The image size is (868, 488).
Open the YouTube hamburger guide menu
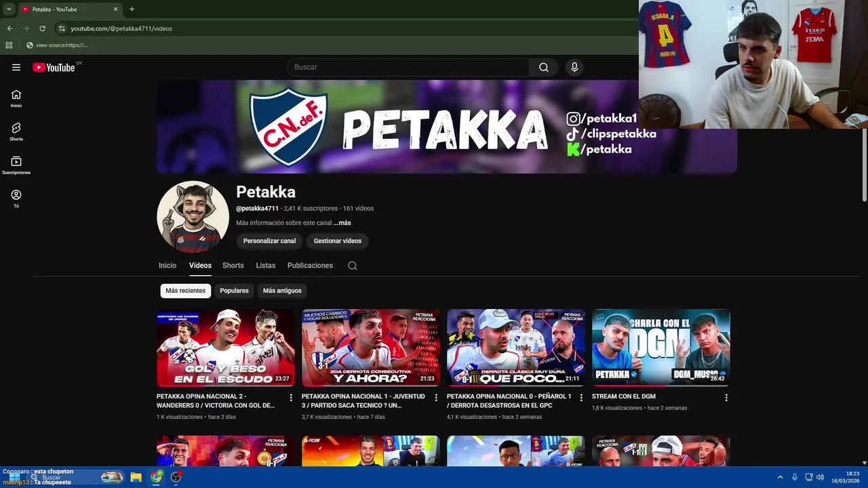(16, 67)
